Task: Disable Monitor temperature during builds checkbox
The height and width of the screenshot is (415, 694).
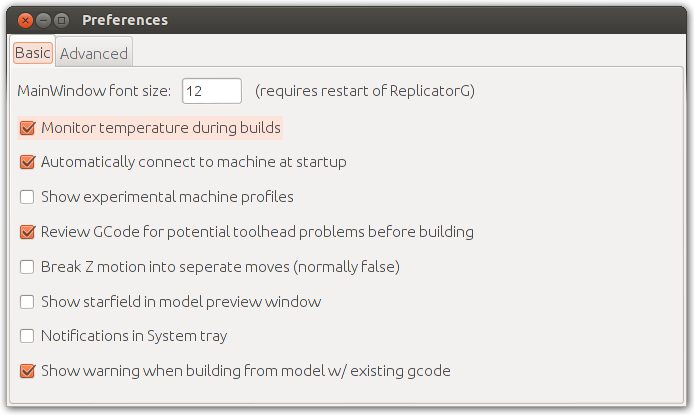Action: [x=27, y=128]
